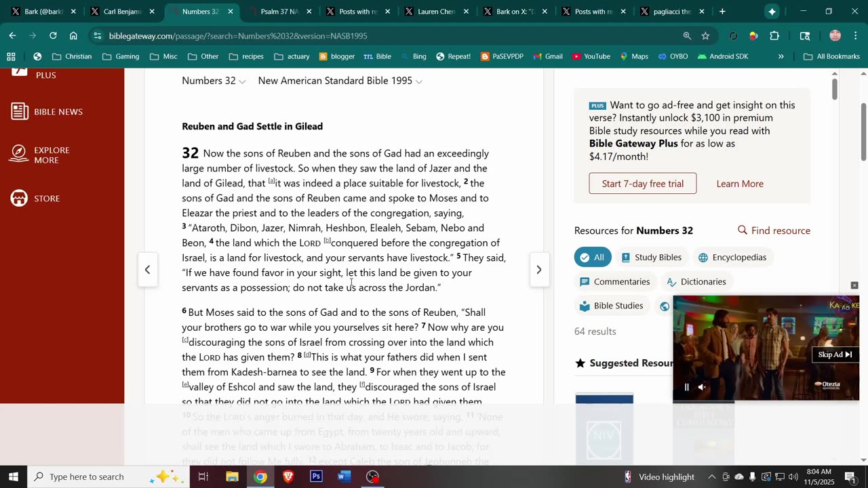Open the NIV suggested resource thumbnail
This screenshot has height=488, width=868.
click(604, 430)
